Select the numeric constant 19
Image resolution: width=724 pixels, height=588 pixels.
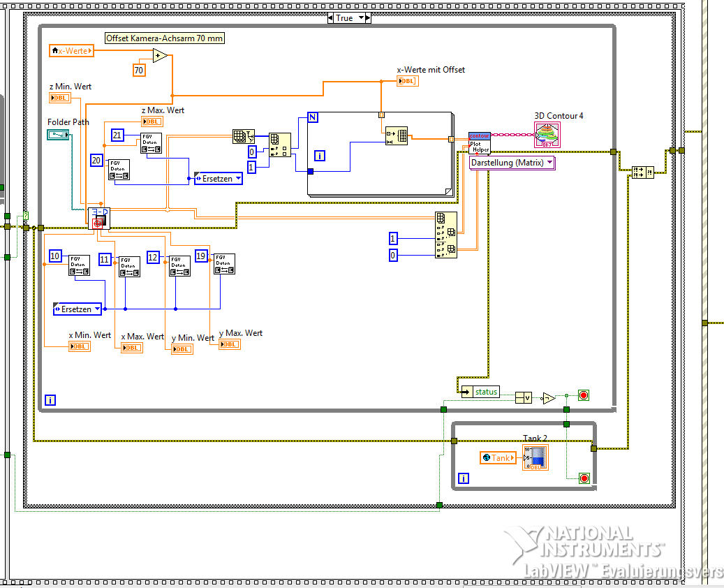coord(201,256)
